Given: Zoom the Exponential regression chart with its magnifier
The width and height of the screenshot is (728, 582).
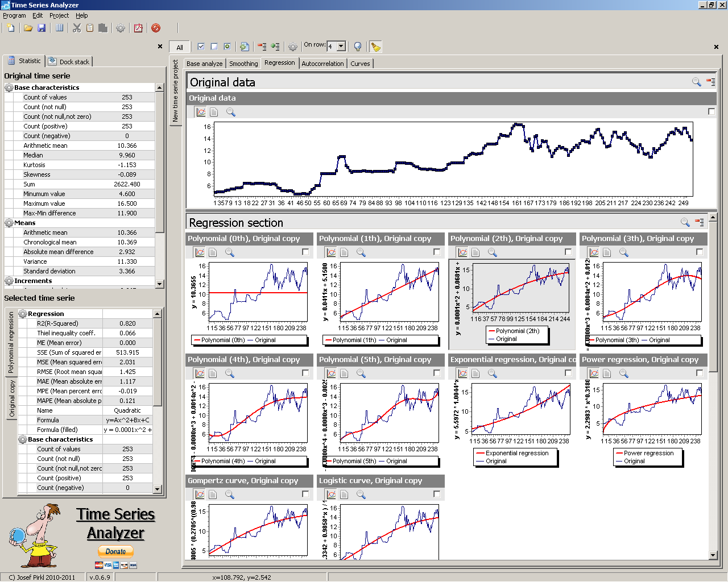Looking at the screenshot, I should (x=493, y=373).
